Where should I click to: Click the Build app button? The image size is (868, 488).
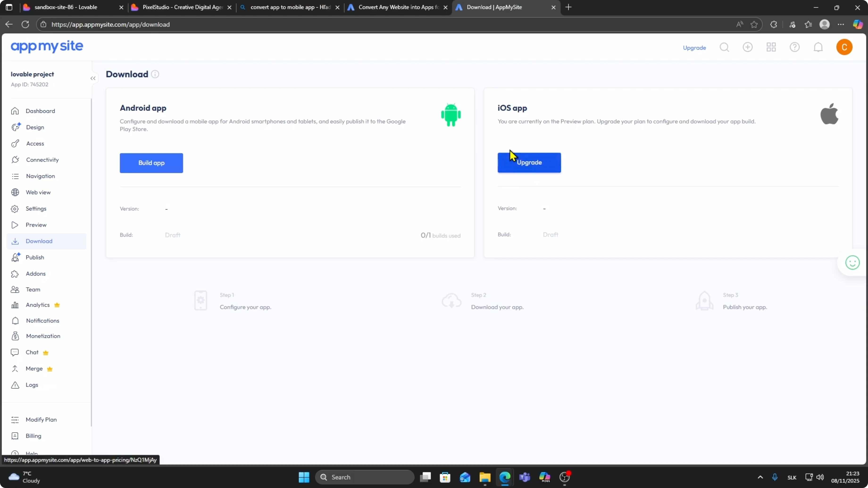tap(151, 163)
